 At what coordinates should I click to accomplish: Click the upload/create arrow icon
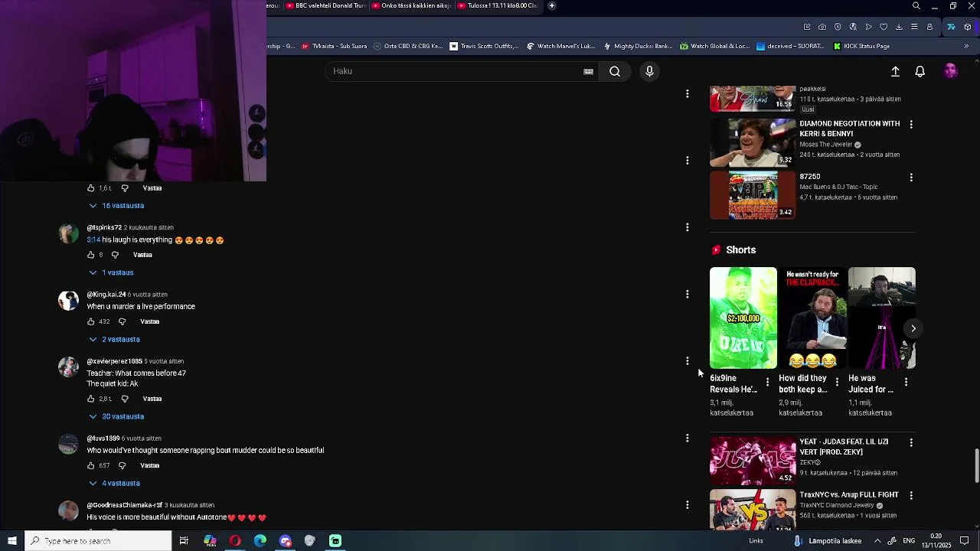895,71
